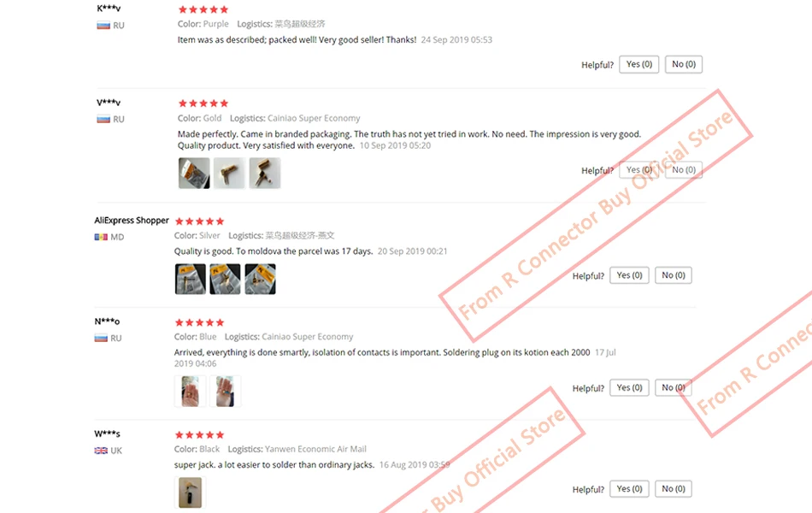Vote Yes on W***s's super jack review

629,489
